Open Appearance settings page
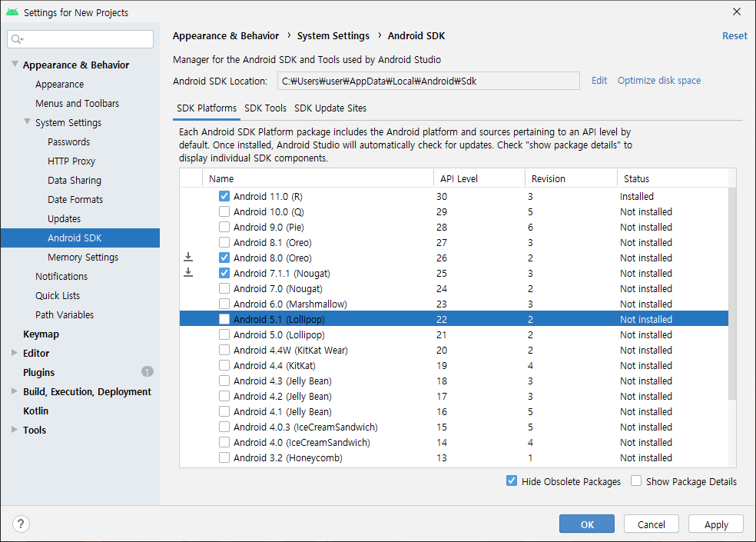 59,85
